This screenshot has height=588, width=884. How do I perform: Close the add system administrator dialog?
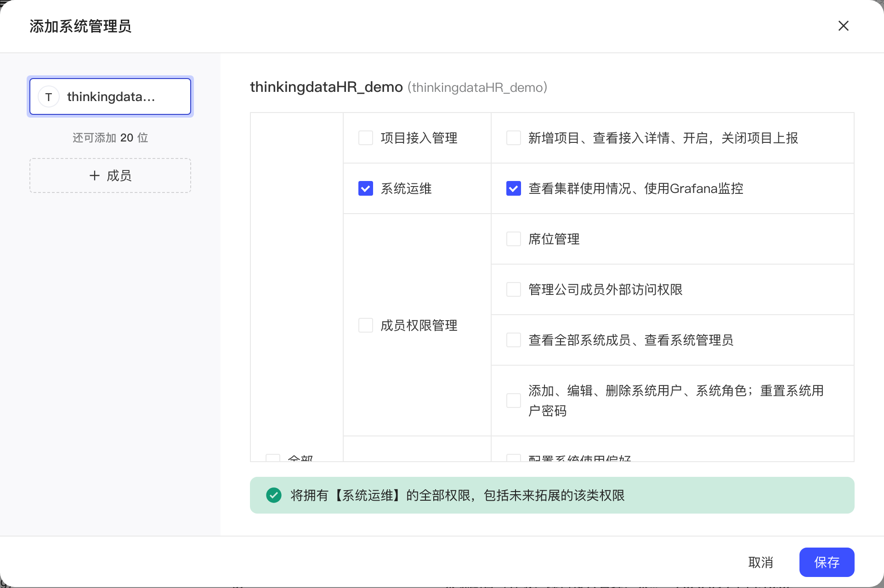pos(843,26)
